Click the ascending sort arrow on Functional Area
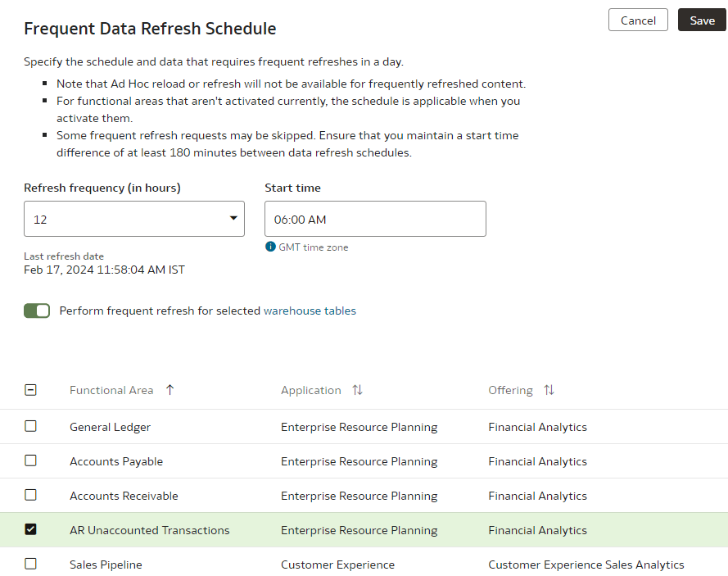The width and height of the screenshot is (728, 576). 170,390
